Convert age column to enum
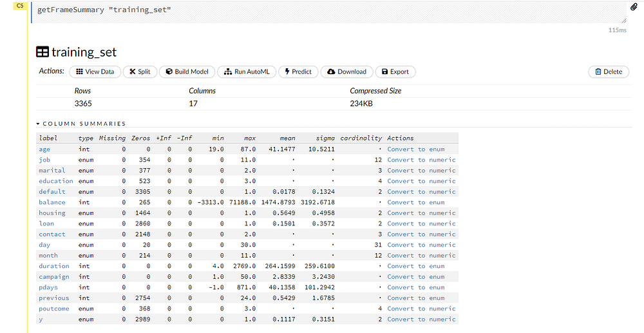 415,149
